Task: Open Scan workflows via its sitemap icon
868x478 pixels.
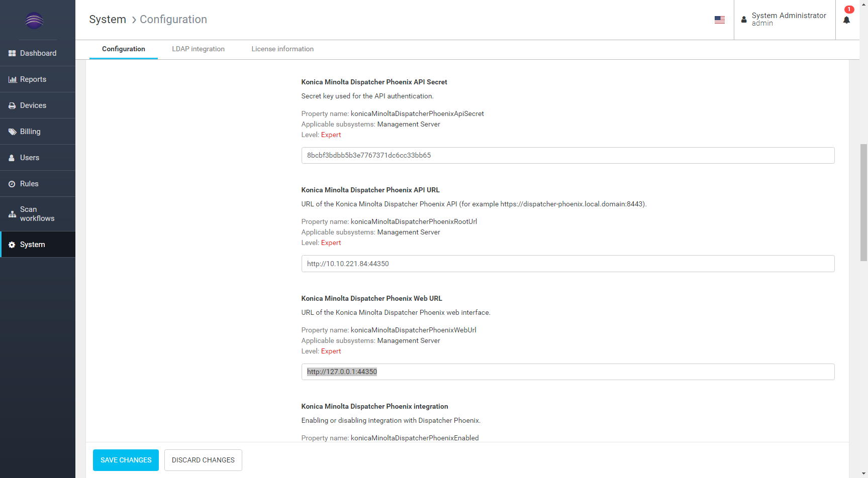Action: coord(12,214)
